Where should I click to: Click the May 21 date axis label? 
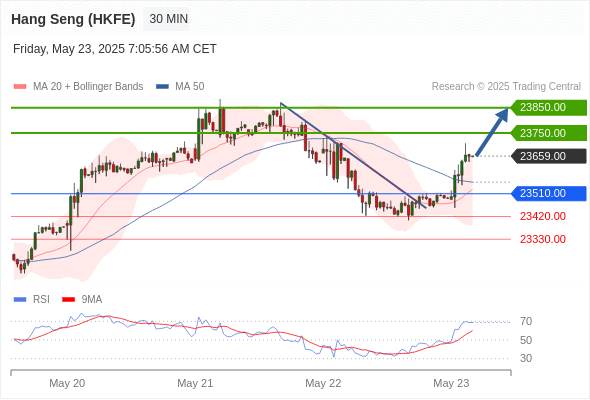pyautogui.click(x=195, y=383)
